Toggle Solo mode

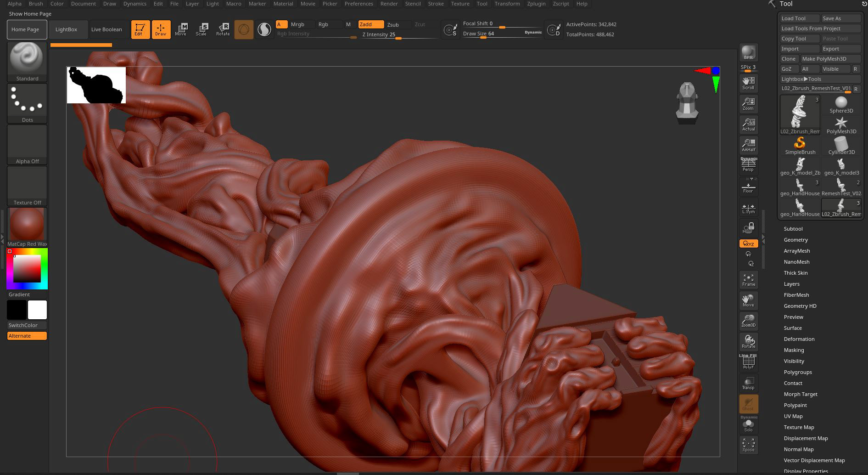click(x=748, y=425)
